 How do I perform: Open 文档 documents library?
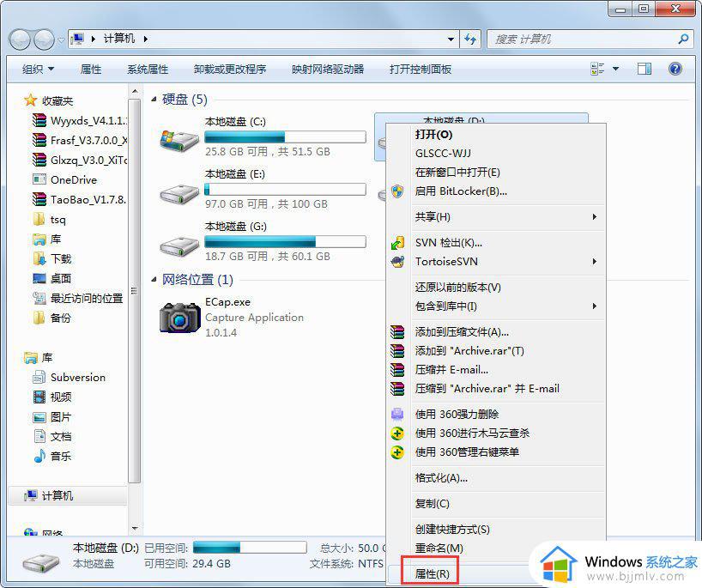click(x=52, y=437)
